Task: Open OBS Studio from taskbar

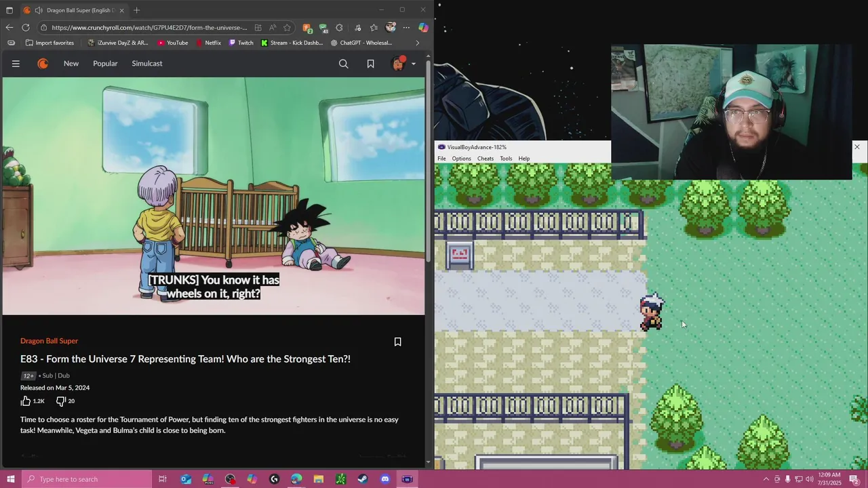Action: [x=231, y=479]
